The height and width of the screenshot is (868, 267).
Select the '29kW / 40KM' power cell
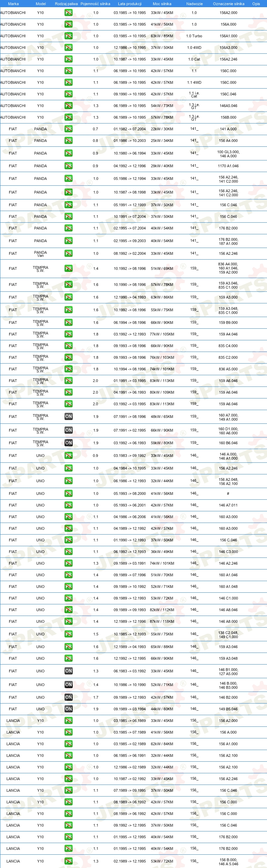tap(162, 166)
